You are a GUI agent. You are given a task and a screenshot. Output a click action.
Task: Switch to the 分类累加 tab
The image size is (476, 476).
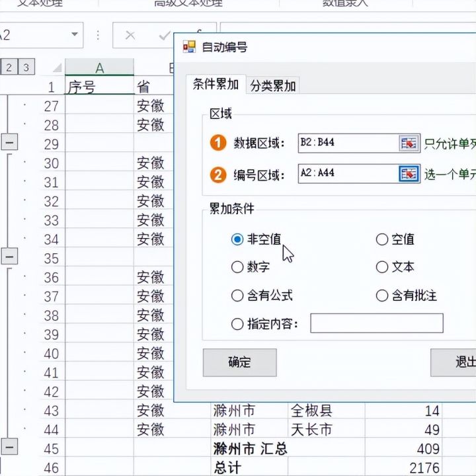click(x=272, y=85)
